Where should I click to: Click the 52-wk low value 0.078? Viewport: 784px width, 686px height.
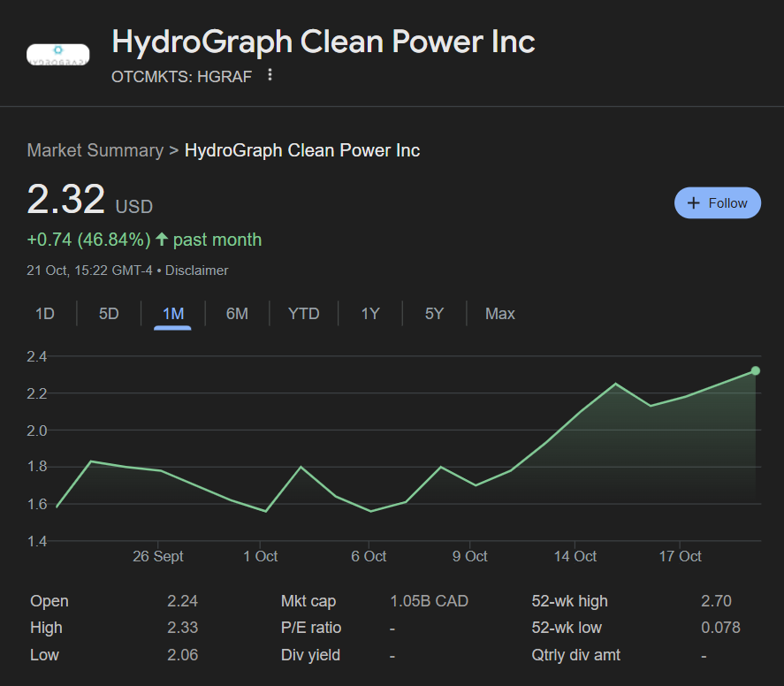pyautogui.click(x=720, y=628)
